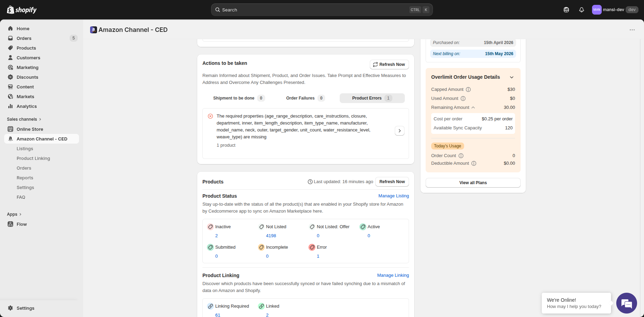Refresh Now in Products section

pos(392,182)
